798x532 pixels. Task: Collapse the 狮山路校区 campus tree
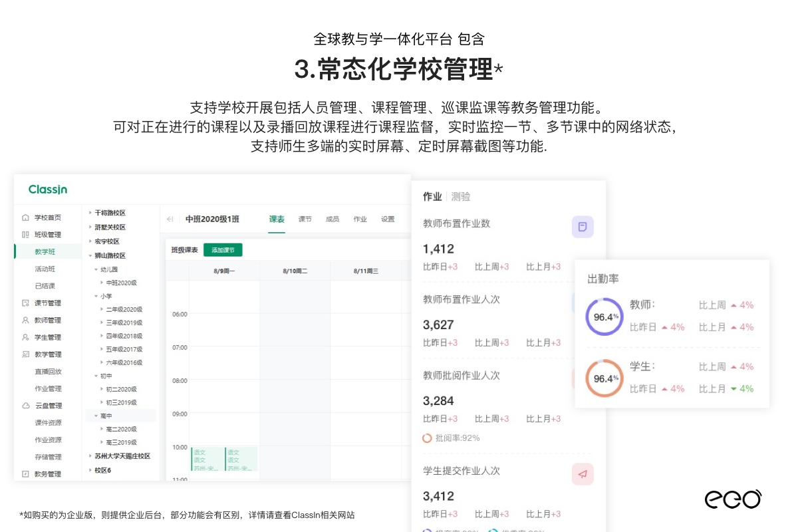(90, 255)
